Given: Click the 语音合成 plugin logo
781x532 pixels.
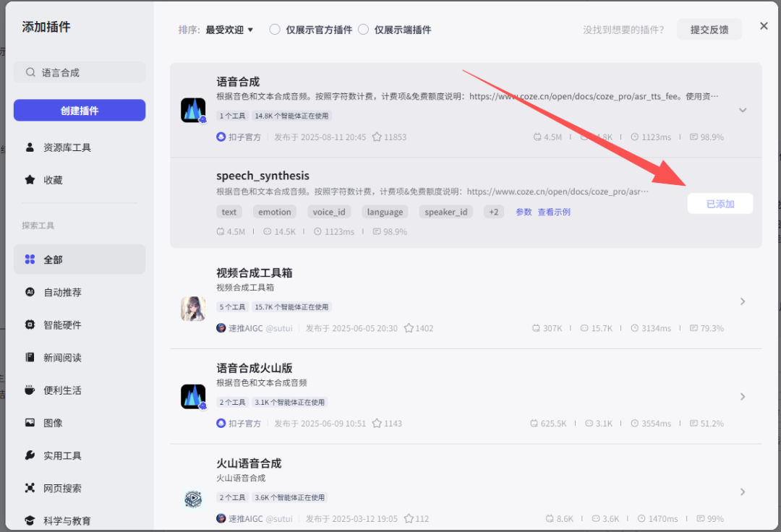Looking at the screenshot, I should (193, 110).
